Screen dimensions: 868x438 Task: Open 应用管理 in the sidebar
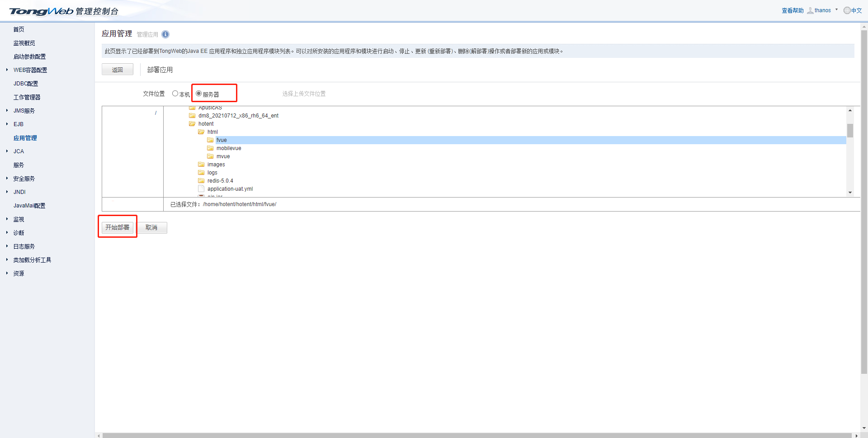point(25,138)
